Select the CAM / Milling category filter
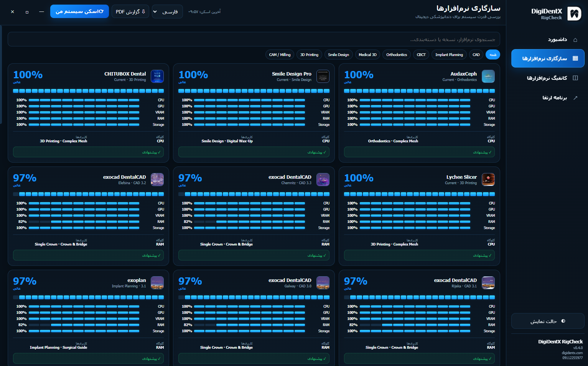This screenshot has width=588, height=366. (x=280, y=55)
